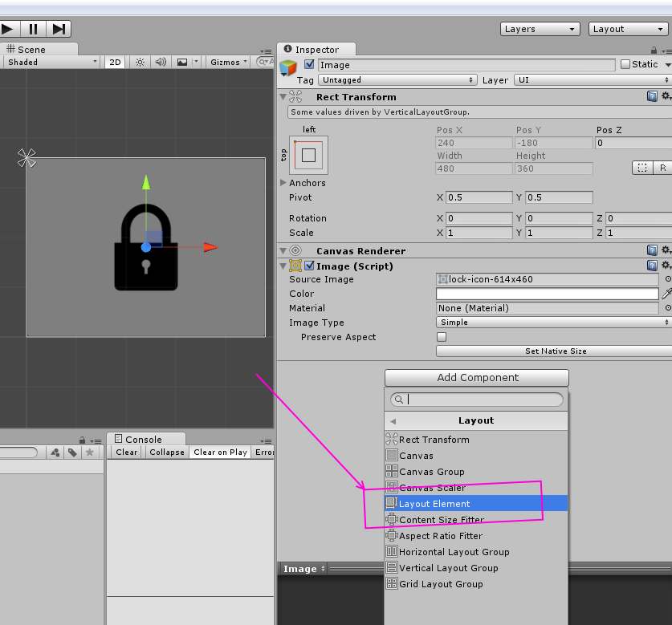
Task: Toggle blueprint mode button
Action: pos(642,168)
